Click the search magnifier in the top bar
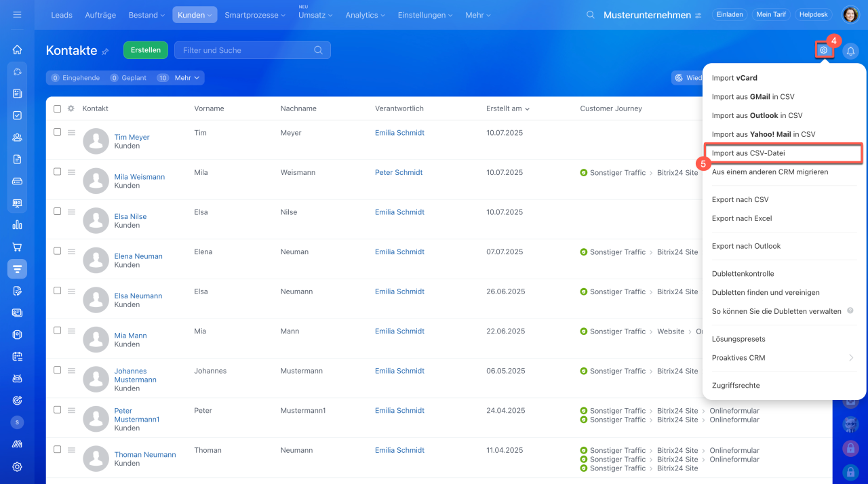The image size is (868, 484). [x=591, y=15]
